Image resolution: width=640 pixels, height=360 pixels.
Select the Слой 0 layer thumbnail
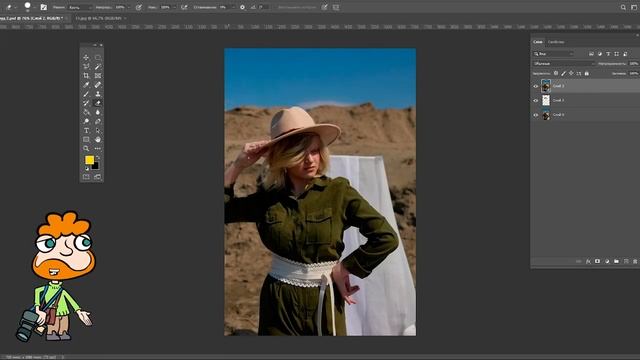(x=546, y=115)
